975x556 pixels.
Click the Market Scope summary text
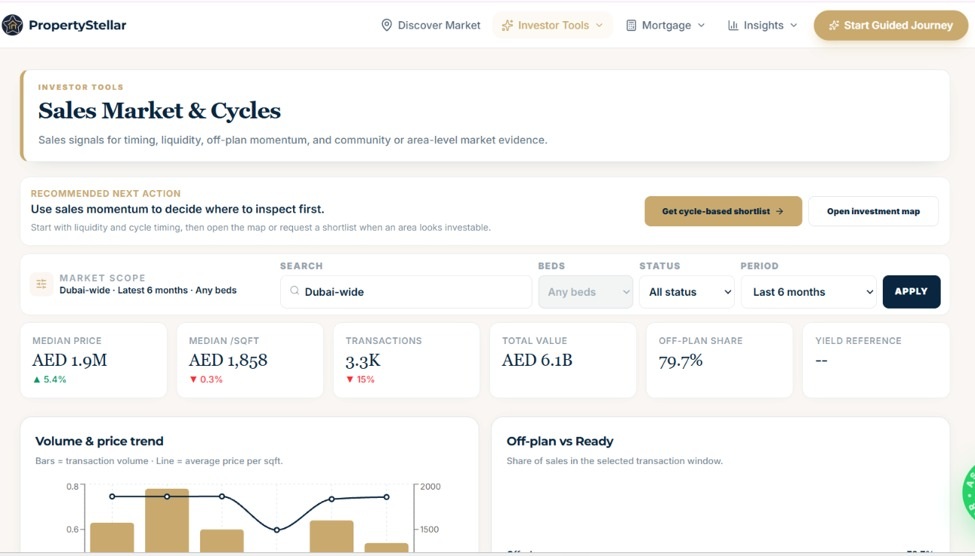tap(148, 290)
